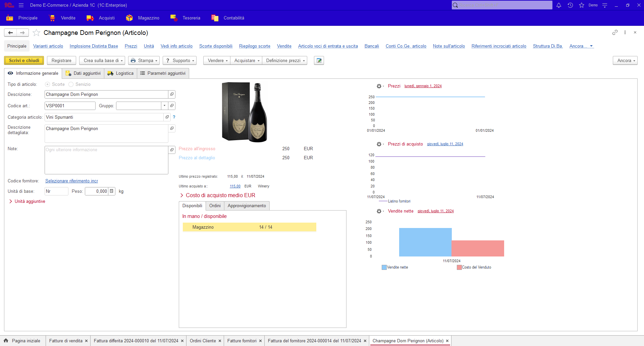Click Selezionare riferimento incr link
Image resolution: width=644 pixels, height=346 pixels.
click(72, 181)
